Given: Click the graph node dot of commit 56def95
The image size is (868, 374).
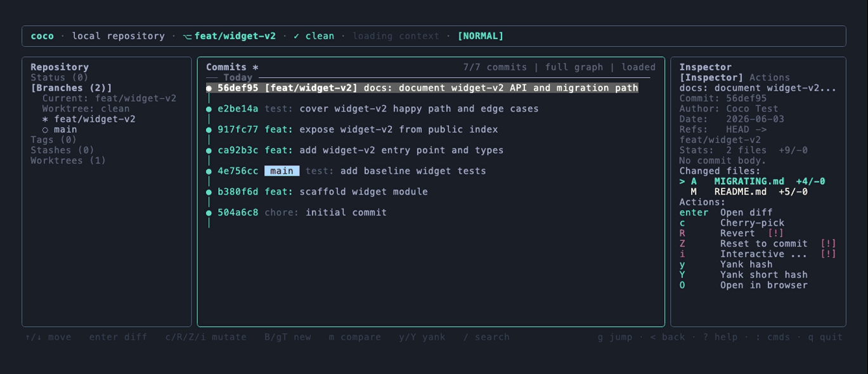Looking at the screenshot, I should [209, 89].
